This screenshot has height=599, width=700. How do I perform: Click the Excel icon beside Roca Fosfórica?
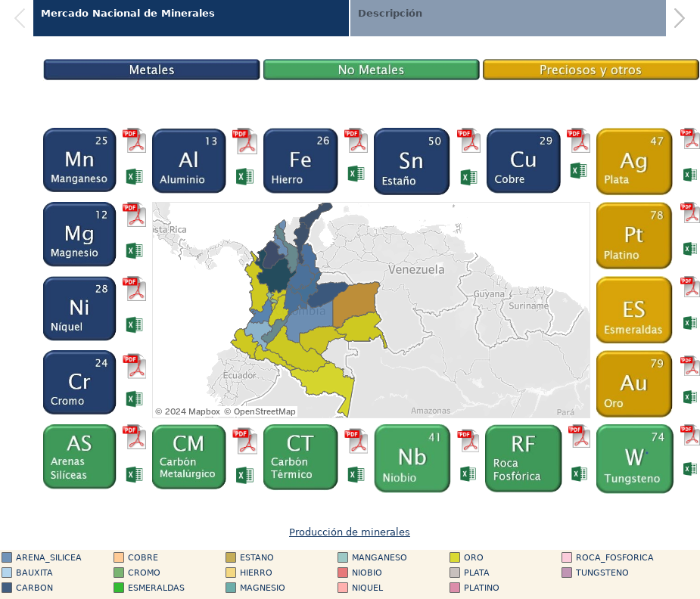(579, 473)
